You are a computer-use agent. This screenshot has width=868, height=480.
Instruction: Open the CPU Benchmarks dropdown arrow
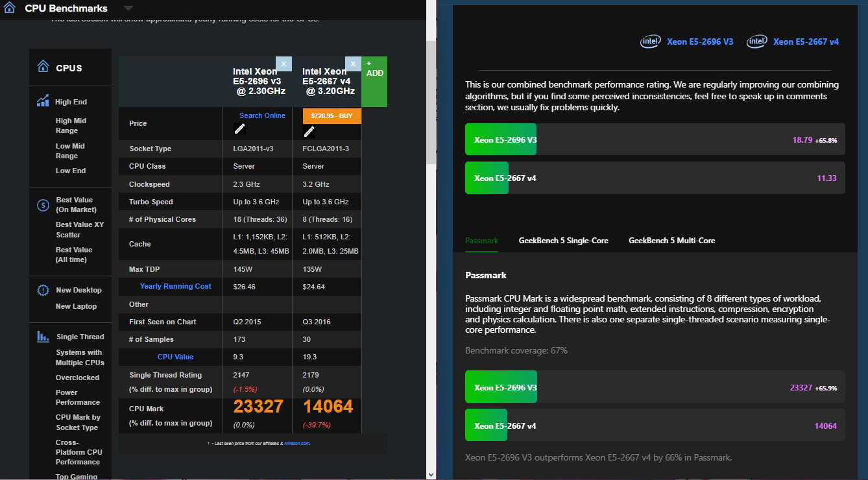(x=128, y=8)
